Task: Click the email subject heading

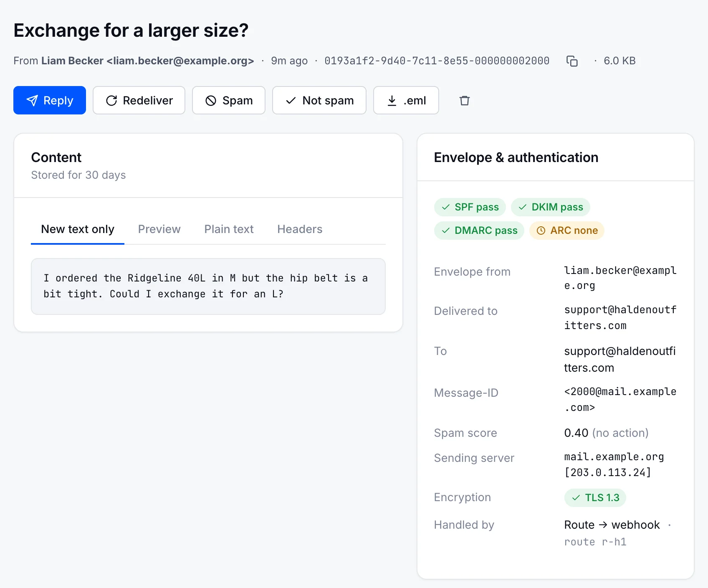Action: coord(131,30)
